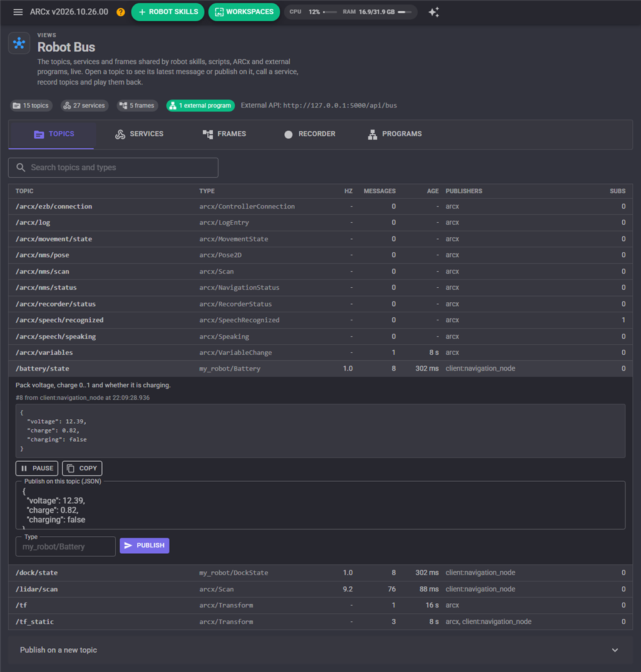Viewport: 641px width, 672px height.
Task: Focus the Search topics and types field
Action: [113, 168]
